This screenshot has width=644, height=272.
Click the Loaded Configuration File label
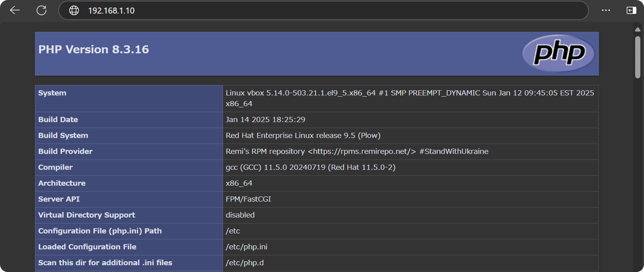click(87, 247)
